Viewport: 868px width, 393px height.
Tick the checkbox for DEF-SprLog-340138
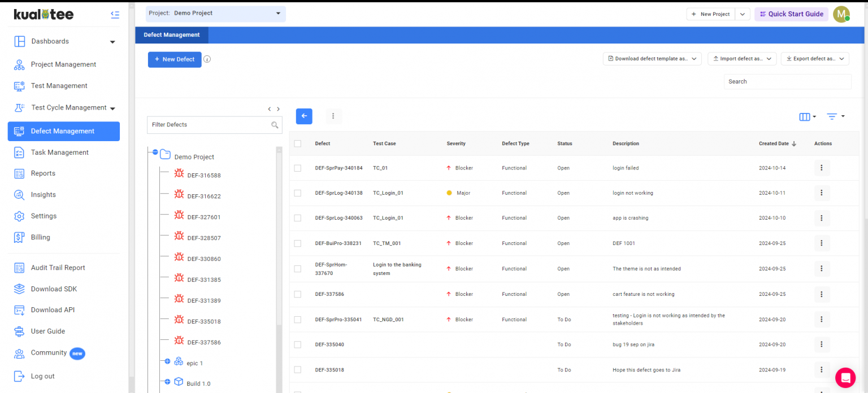click(x=298, y=193)
